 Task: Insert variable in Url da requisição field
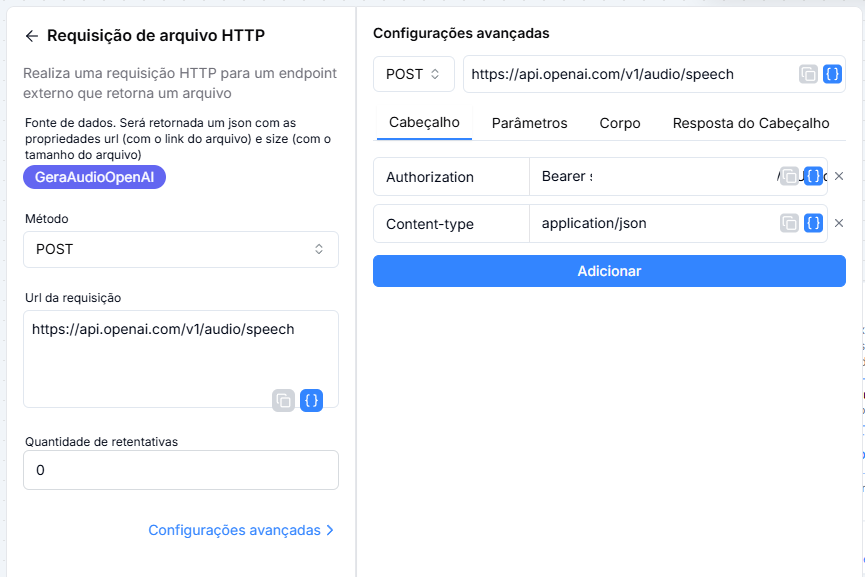[x=312, y=400]
